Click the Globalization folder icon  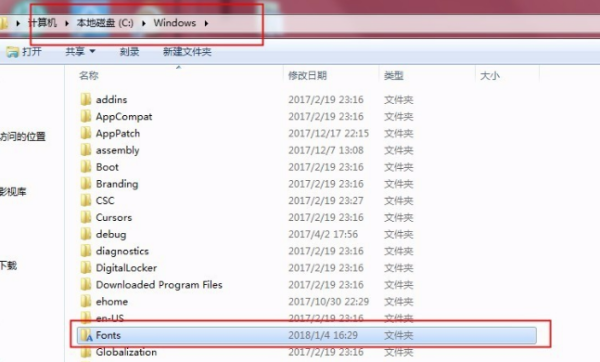(86, 352)
